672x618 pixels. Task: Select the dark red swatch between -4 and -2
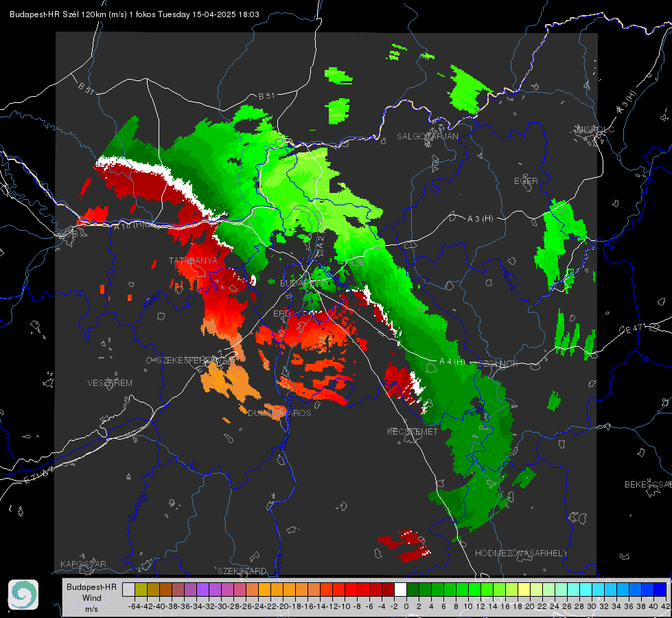(388, 589)
